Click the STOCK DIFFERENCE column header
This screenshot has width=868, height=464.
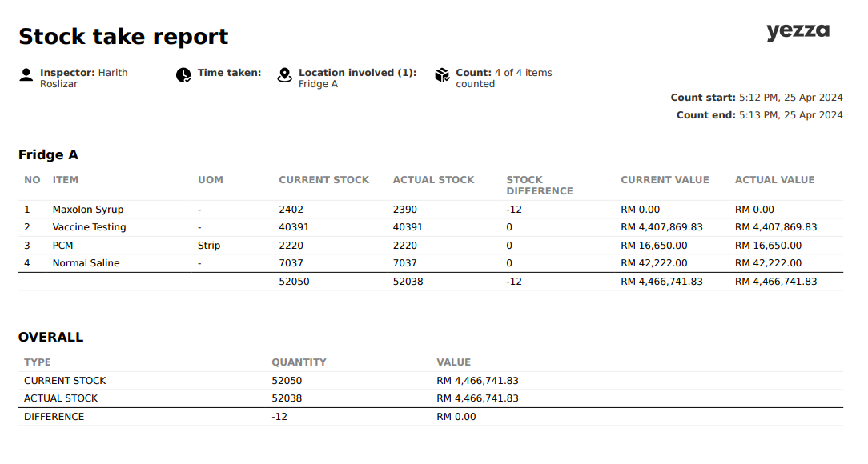[540, 185]
